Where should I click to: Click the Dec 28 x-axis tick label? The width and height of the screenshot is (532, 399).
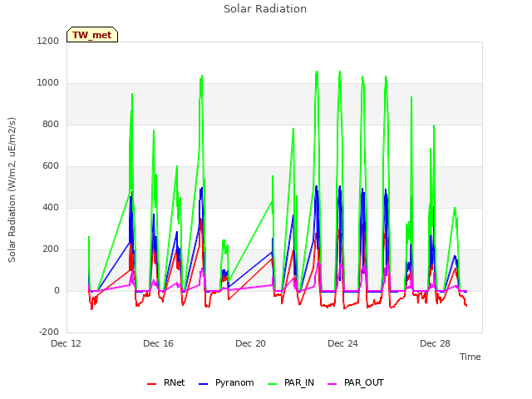click(436, 343)
